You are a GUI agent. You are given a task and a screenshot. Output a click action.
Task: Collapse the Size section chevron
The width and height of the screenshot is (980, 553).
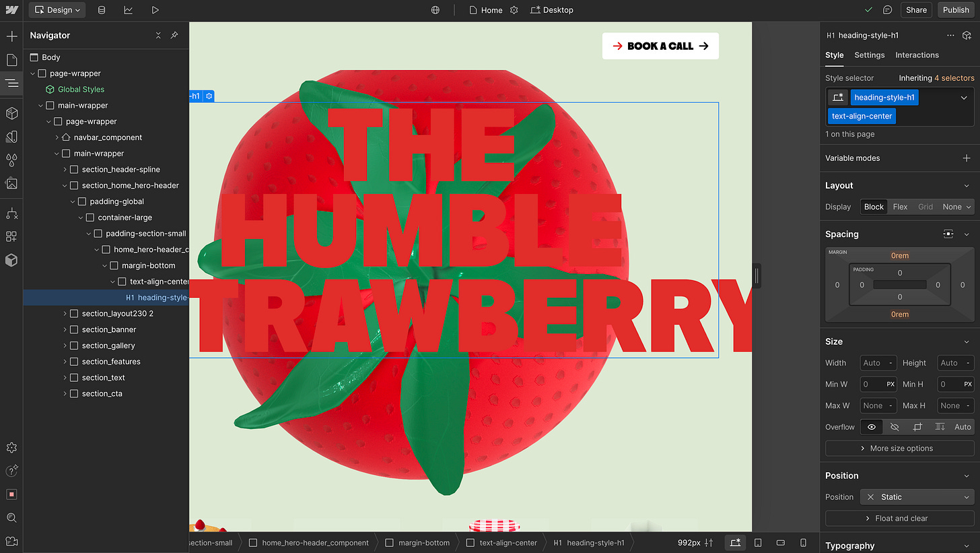967,341
